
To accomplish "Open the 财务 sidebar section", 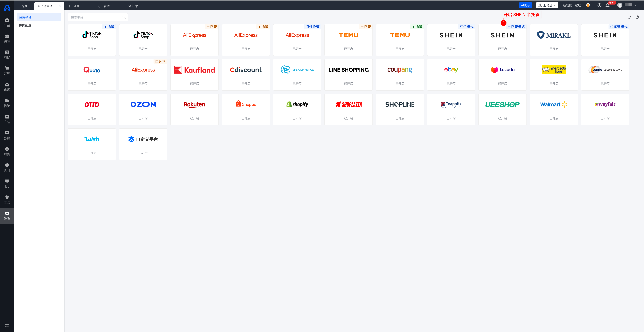I will (7, 152).
